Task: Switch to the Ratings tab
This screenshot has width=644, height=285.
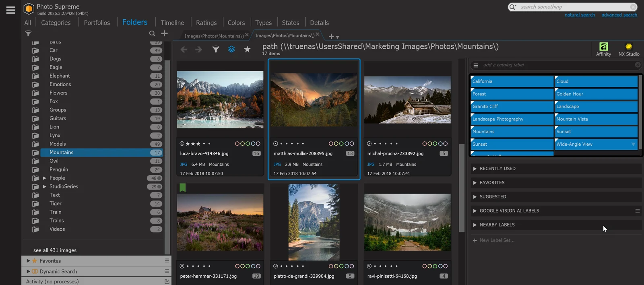Action: (206, 23)
